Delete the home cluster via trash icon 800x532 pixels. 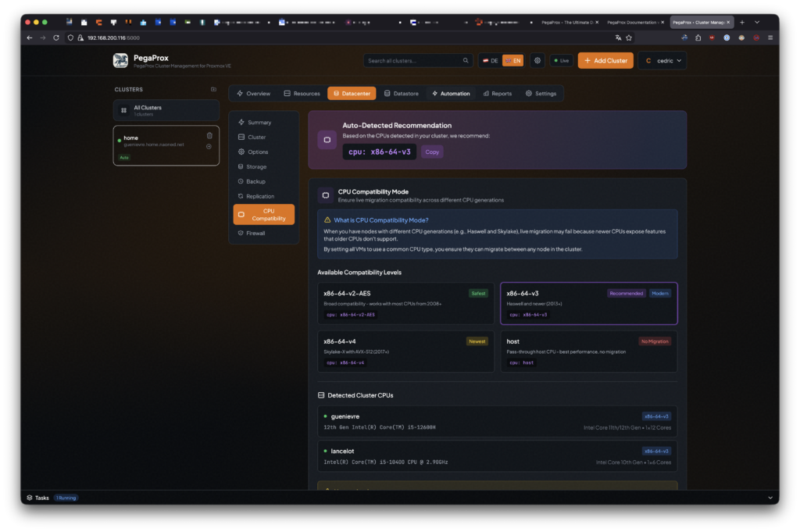click(x=209, y=135)
